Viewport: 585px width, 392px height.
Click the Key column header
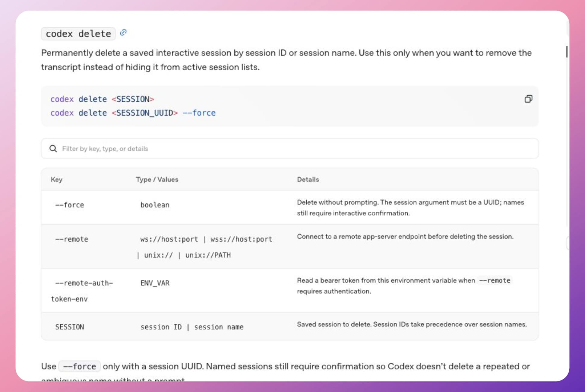[x=56, y=179]
